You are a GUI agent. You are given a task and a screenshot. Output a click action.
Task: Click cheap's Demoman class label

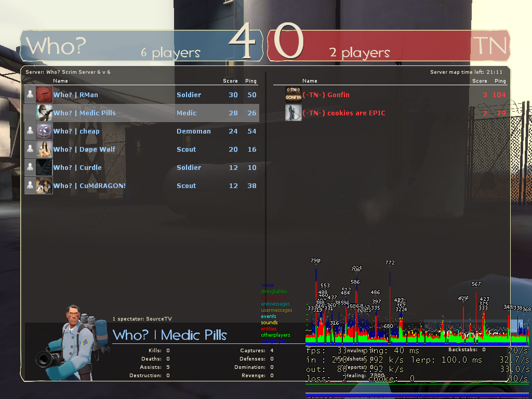pos(194,131)
